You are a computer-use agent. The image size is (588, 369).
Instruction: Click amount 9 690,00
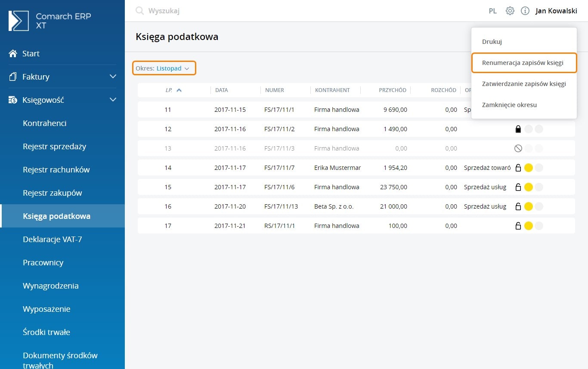click(395, 110)
